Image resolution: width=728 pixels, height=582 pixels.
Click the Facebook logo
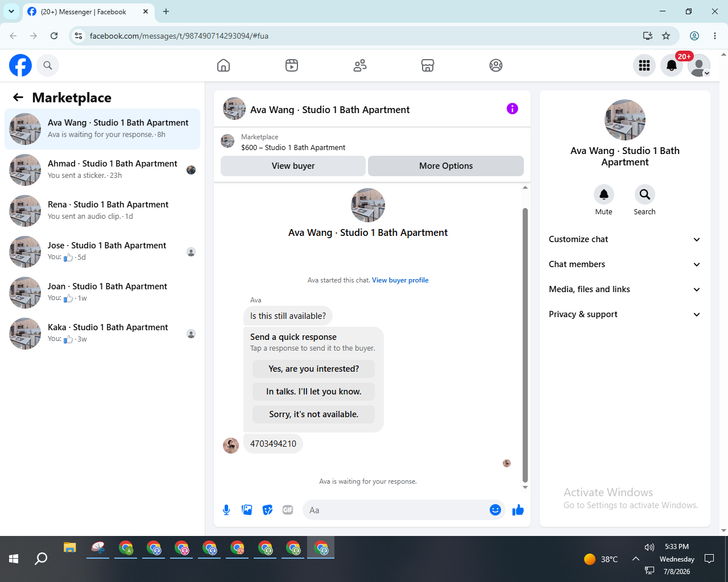[20, 65]
